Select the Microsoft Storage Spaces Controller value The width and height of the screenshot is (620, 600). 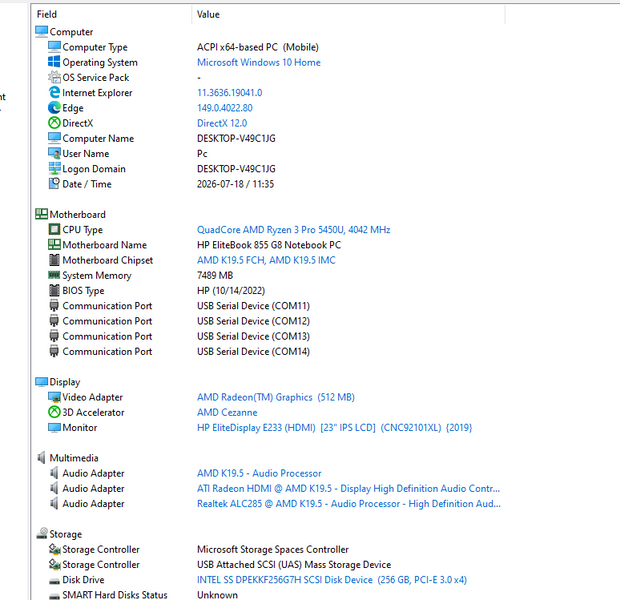tap(273, 549)
